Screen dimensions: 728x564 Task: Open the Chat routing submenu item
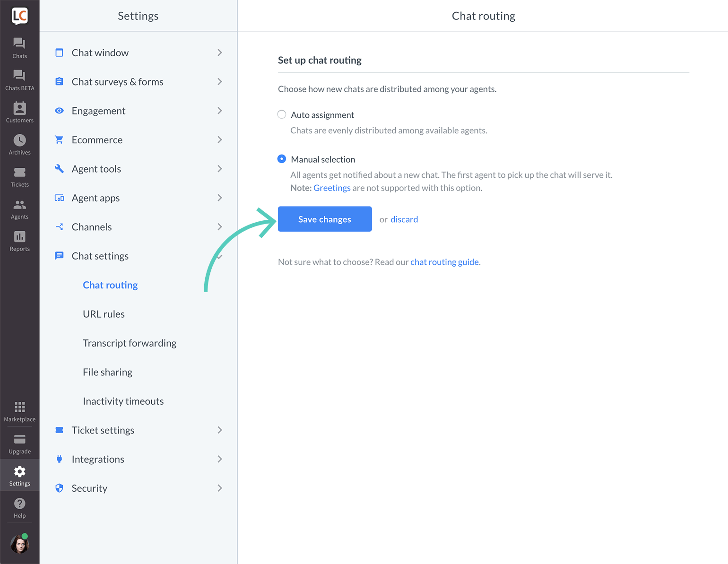(110, 285)
